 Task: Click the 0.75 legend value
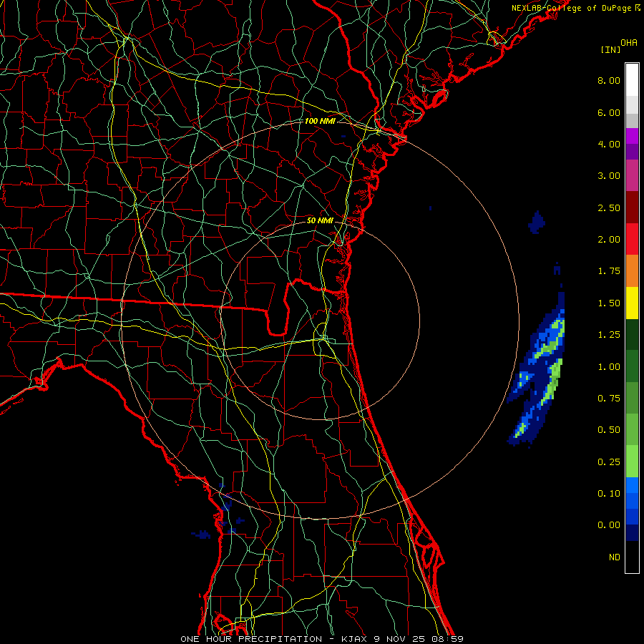(609, 399)
